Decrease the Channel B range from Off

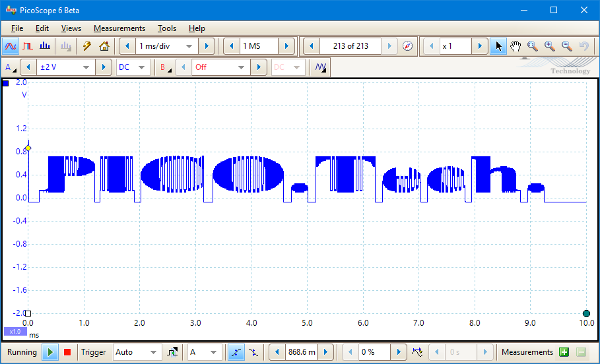pos(183,67)
